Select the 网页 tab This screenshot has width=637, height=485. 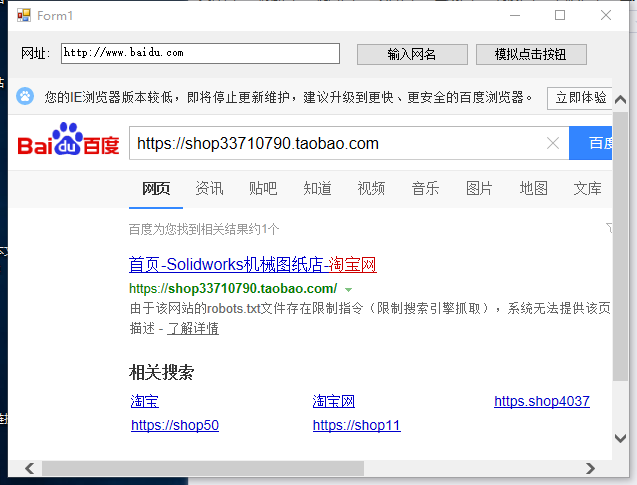point(156,188)
